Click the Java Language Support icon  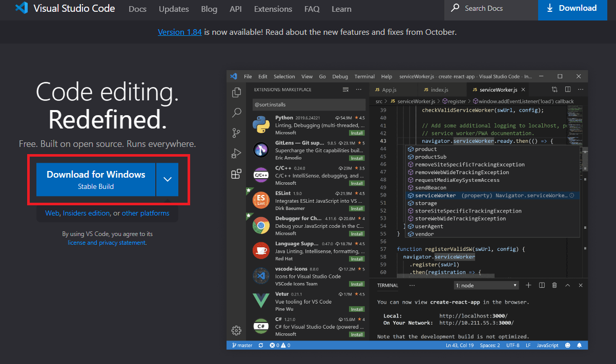(261, 250)
